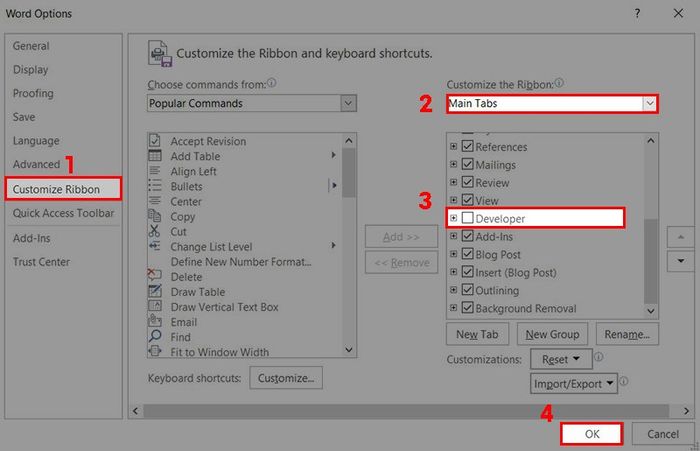700x451 pixels.
Task: Expand the Insert (Blog Post) node
Action: tap(454, 271)
